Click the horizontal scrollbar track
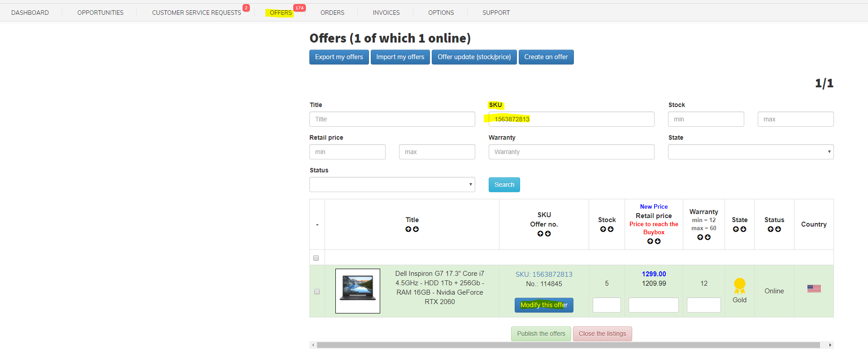Image resolution: width=868 pixels, height=356 pixels. 569,345
